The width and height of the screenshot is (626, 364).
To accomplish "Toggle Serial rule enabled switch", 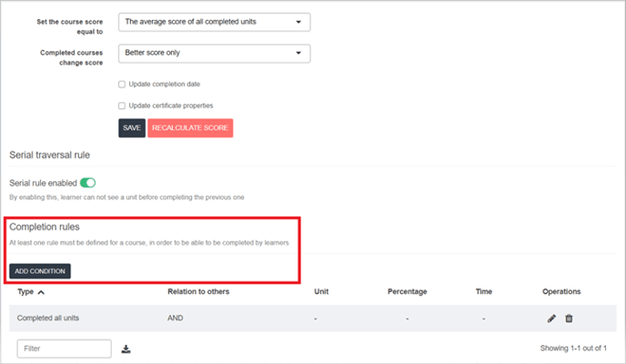I will (88, 183).
